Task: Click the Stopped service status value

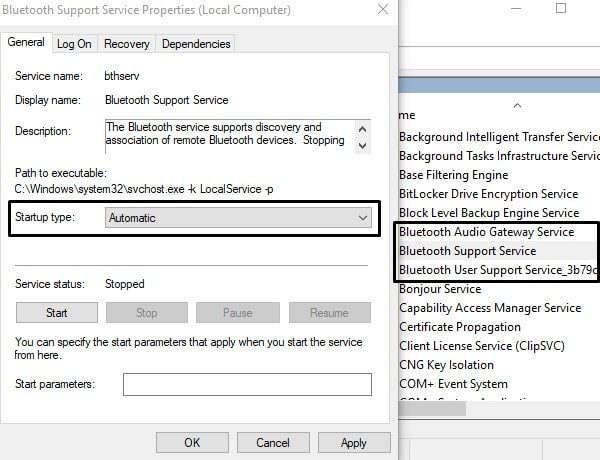Action: pyautogui.click(x=125, y=284)
